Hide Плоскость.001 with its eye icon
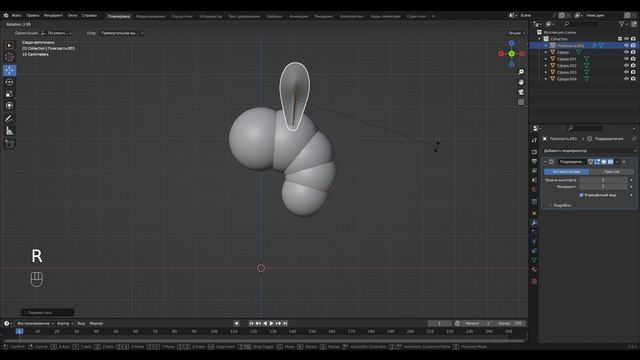Screen dimensions: 640x360 pos(627,45)
